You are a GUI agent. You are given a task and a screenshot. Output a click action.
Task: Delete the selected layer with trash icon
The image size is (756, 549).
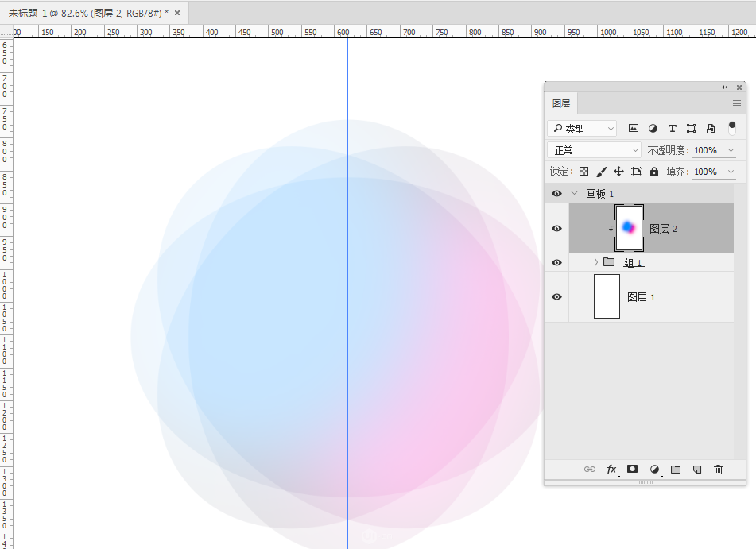click(x=718, y=470)
